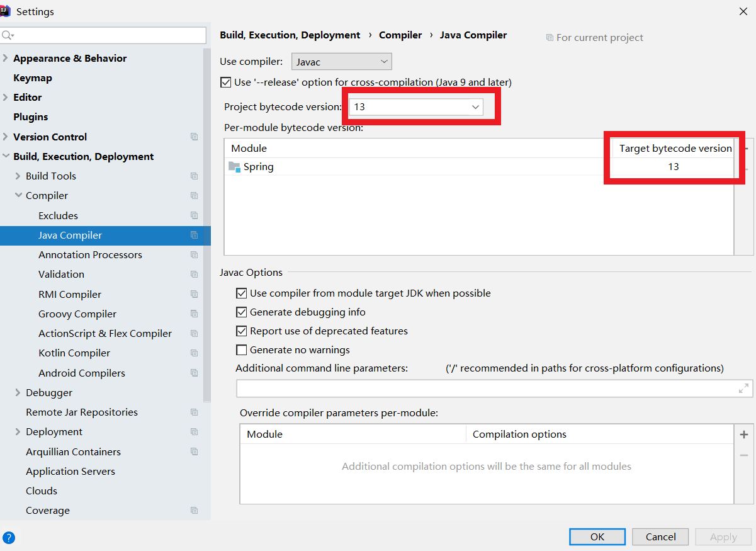This screenshot has width=756, height=551.
Task: Click project-level icon next to ActionScript & Flex Compiler
Action: (x=194, y=334)
